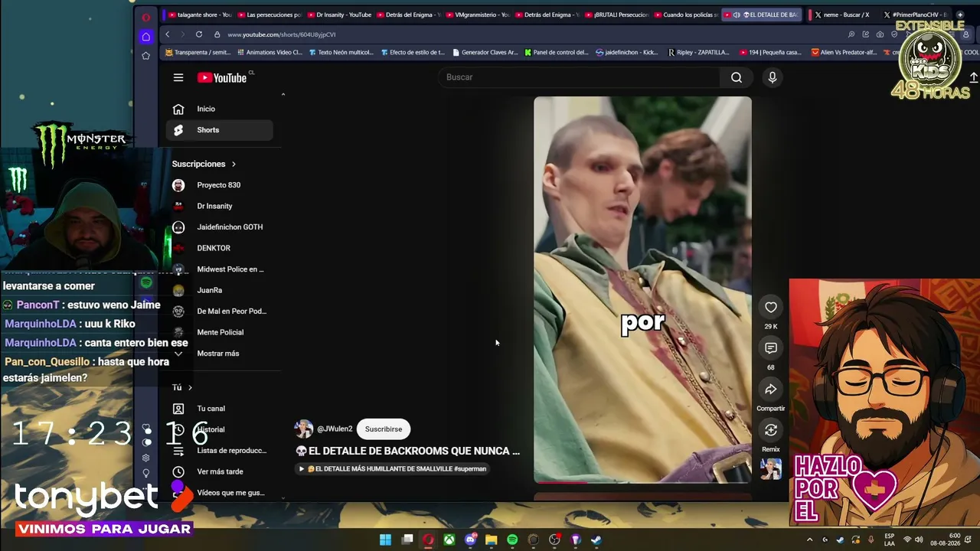Open Spotify from the taskbar
This screenshot has height=551, width=980.
(x=512, y=540)
